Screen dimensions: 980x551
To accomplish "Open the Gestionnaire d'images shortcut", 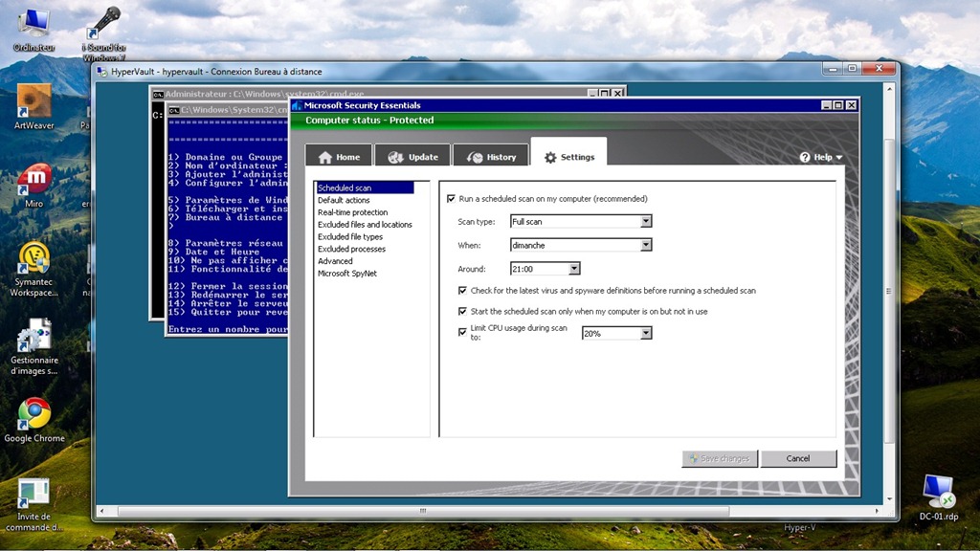I will tap(33, 346).
